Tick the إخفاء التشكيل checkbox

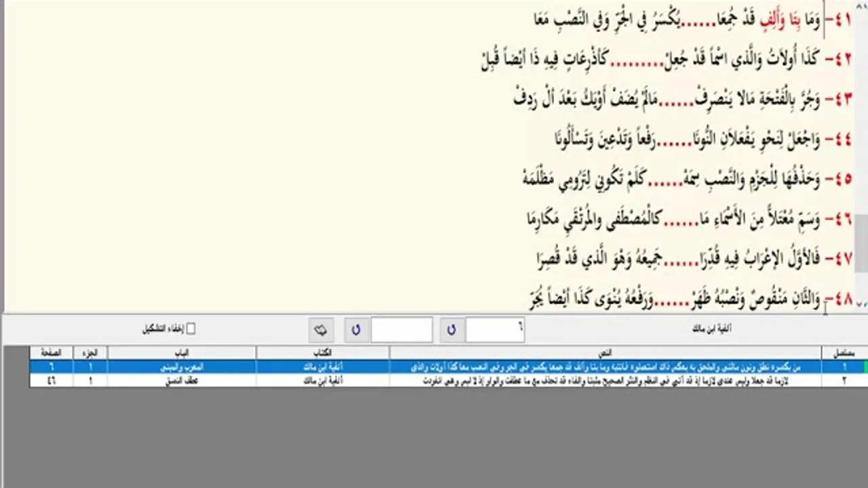point(191,329)
